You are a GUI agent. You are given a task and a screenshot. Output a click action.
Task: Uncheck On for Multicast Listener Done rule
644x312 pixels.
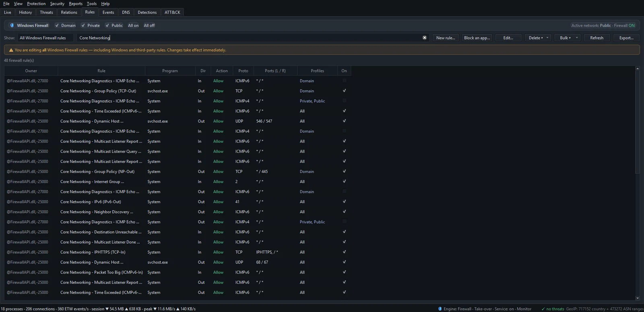click(x=344, y=242)
